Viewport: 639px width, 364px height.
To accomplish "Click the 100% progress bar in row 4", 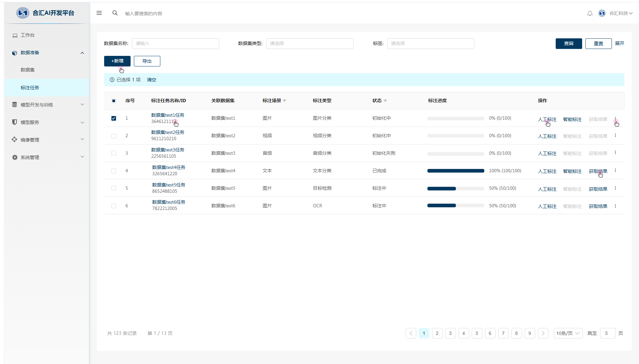I will coord(456,171).
